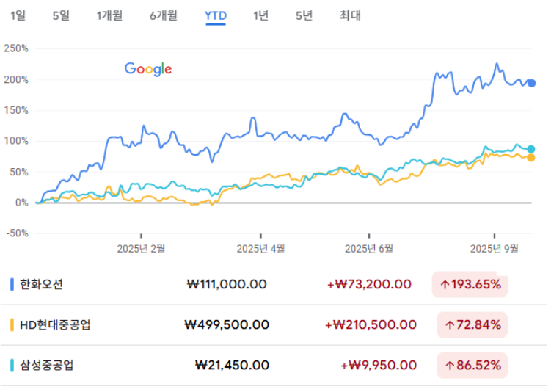Screen dimensions: 551x392
Task: Open the HD현대중공업 stock link
Action: [55, 324]
